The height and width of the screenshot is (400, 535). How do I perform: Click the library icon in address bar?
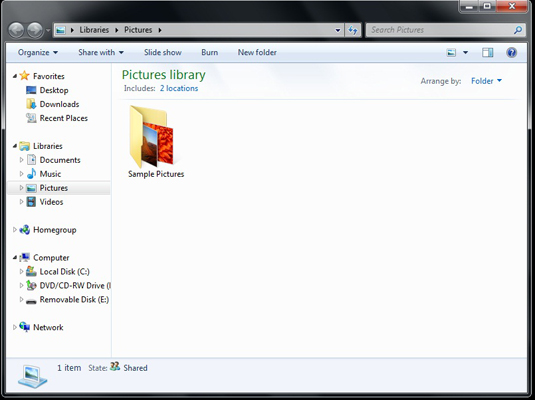point(61,30)
